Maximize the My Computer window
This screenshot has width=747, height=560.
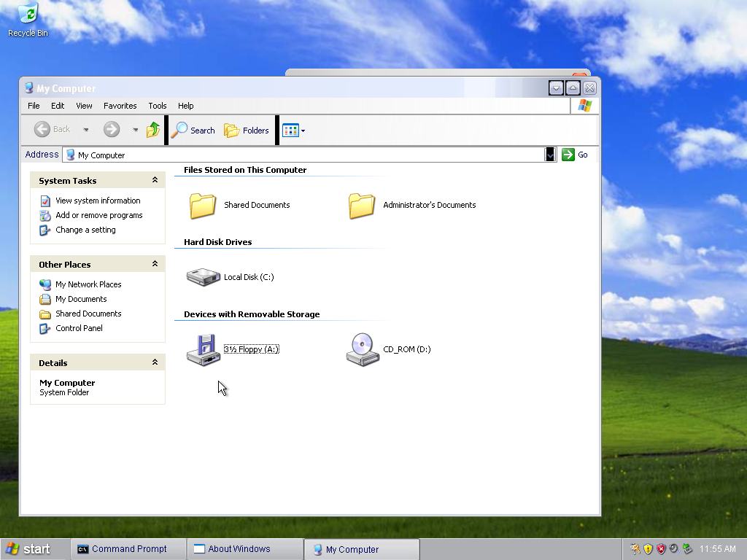coord(573,88)
